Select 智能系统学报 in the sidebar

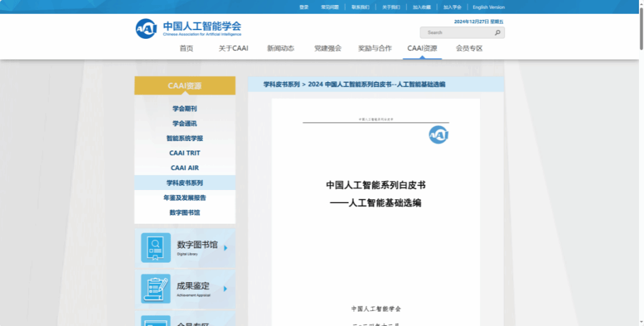tap(185, 138)
